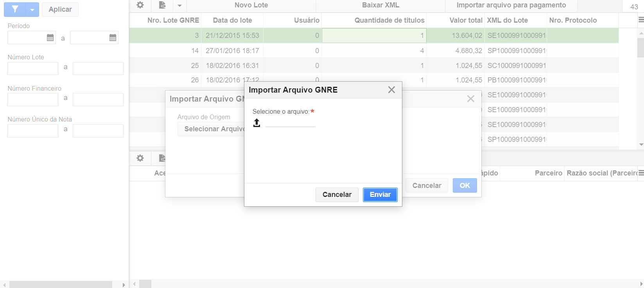644x288 pixels.
Task: Focus Número Único da Nota end field
Action: tap(98, 131)
